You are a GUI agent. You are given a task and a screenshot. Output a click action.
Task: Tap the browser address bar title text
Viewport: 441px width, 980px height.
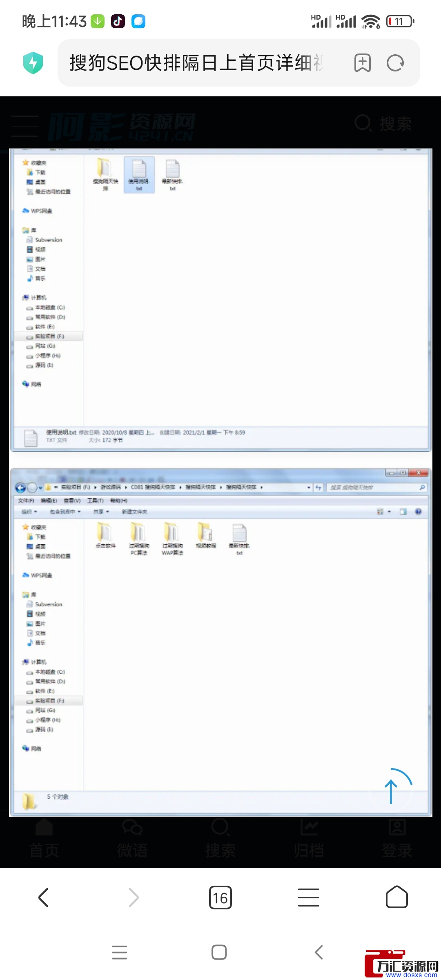click(x=197, y=63)
